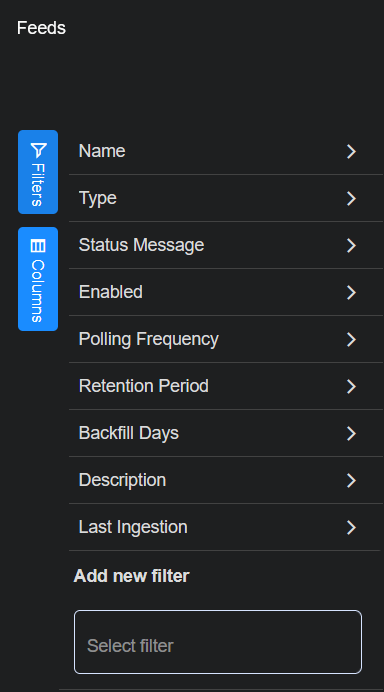Click the funnel icon on Filters tab

pos(38,150)
